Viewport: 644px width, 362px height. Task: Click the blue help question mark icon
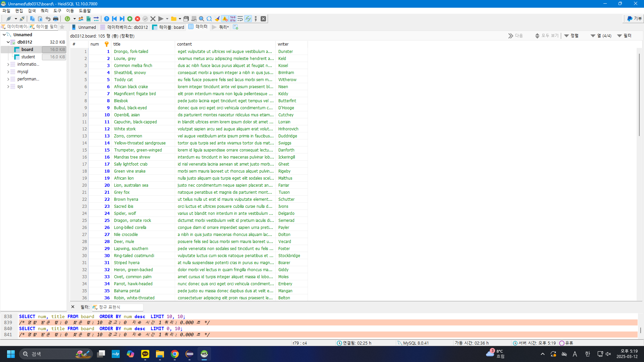[106, 19]
